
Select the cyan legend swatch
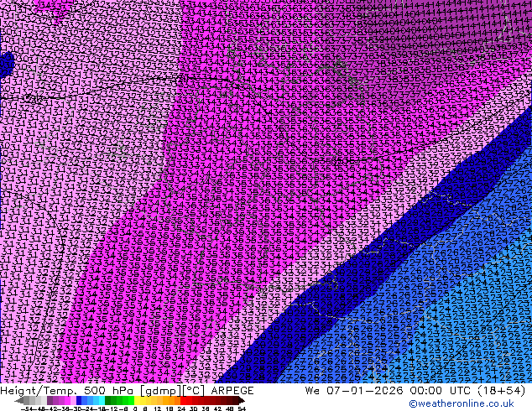click(102, 400)
